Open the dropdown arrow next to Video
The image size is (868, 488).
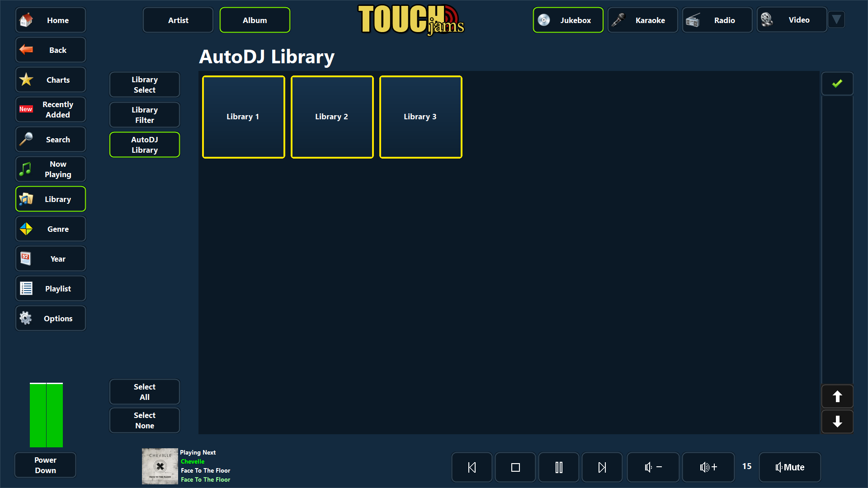pyautogui.click(x=836, y=19)
